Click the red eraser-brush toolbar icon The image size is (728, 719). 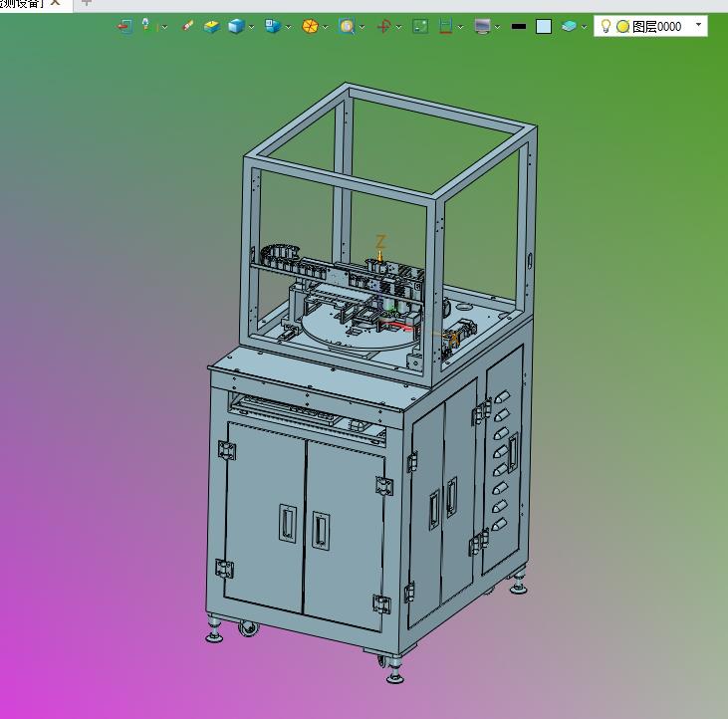[x=187, y=26]
